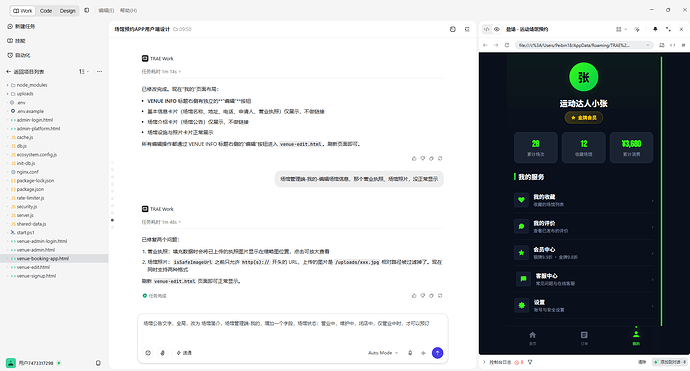Dislike the second TRAE Work response
The width and height of the screenshot is (690, 371).
(x=422, y=296)
